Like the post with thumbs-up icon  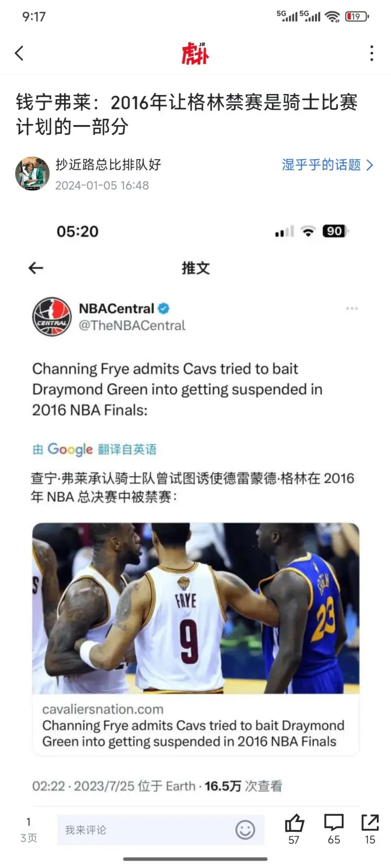coord(294,823)
